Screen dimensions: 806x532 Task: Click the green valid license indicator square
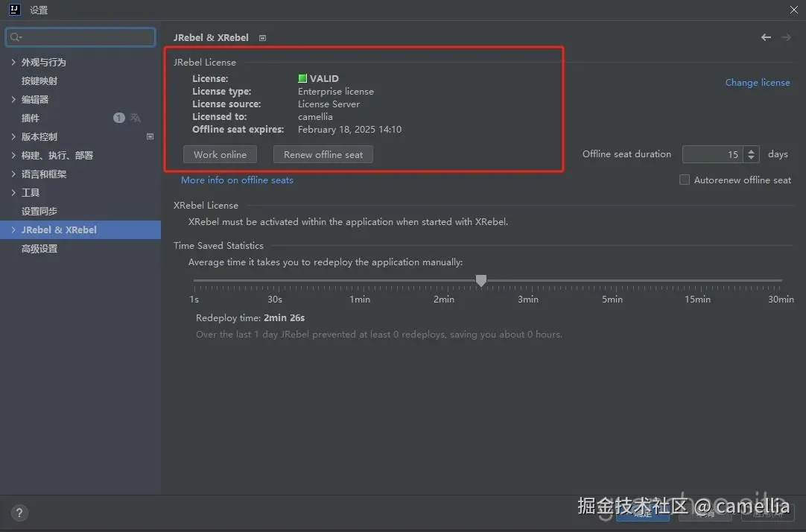click(302, 78)
